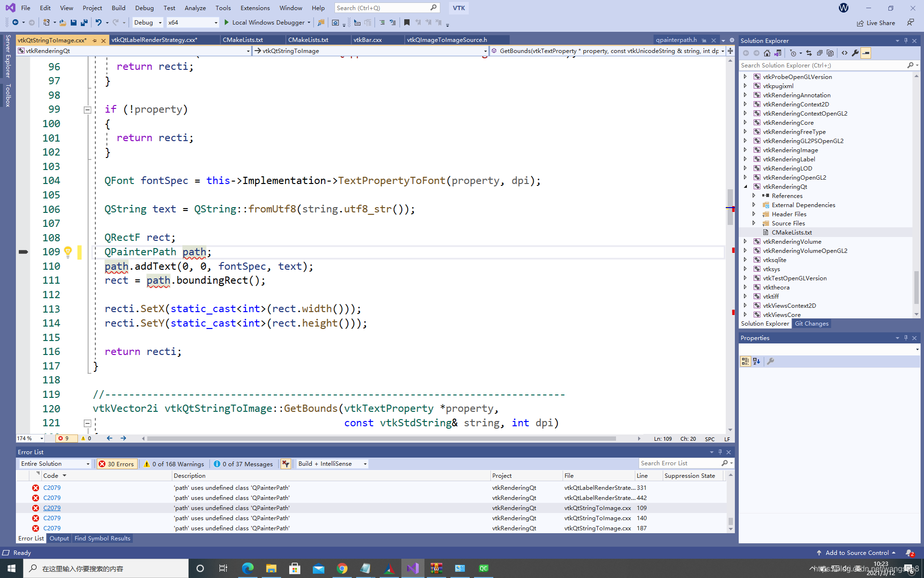Click the editor horizontal scrollbar
Image resolution: width=924 pixels, height=578 pixels.
(x=381, y=438)
